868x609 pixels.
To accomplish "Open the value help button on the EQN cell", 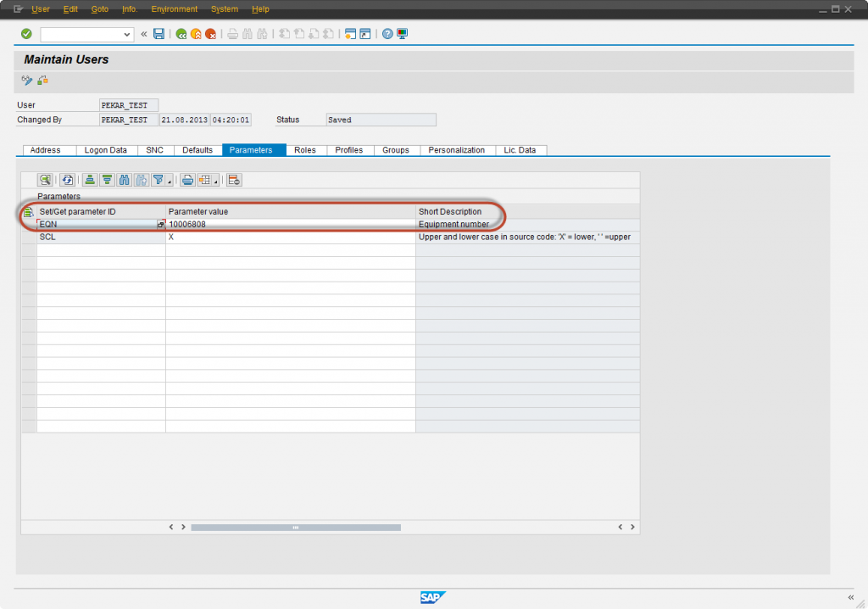I will (x=161, y=225).
